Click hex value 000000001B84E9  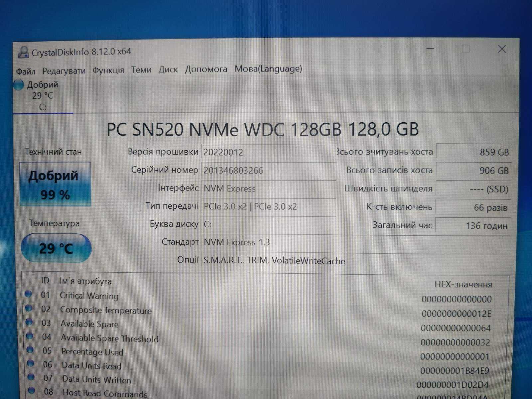(455, 371)
